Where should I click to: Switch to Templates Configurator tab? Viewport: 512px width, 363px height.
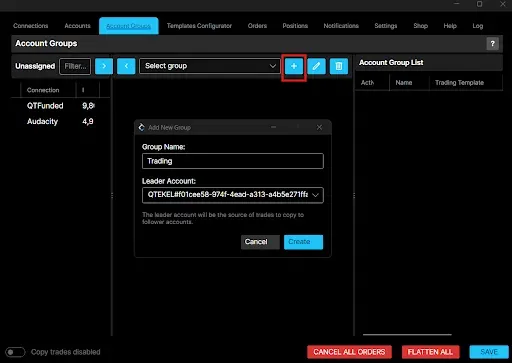[x=199, y=26]
